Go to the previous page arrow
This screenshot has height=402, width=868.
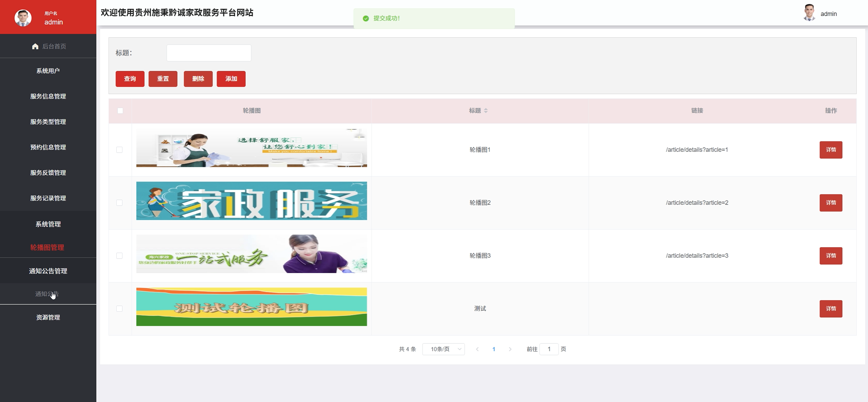[477, 349]
